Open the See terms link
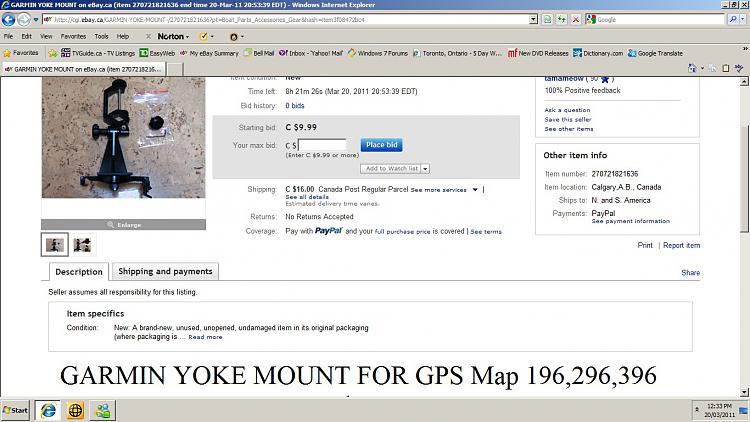Screen dimensions: 750x422 tap(486, 232)
